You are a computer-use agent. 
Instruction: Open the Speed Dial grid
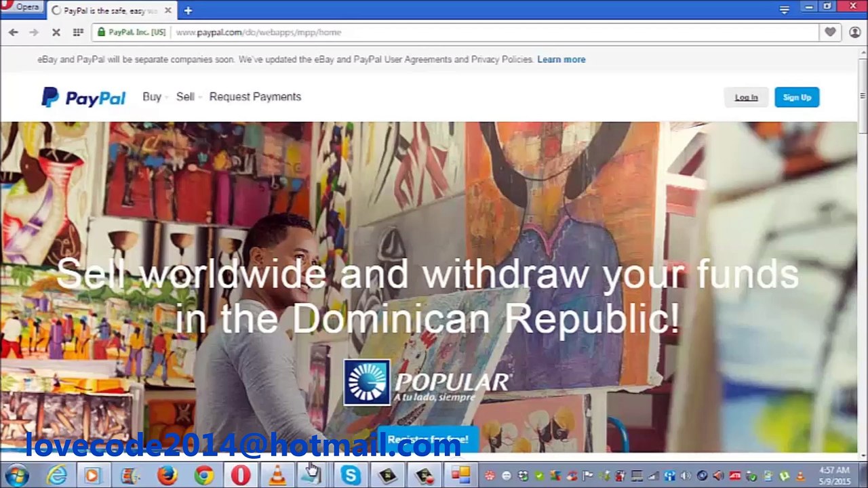coord(78,32)
